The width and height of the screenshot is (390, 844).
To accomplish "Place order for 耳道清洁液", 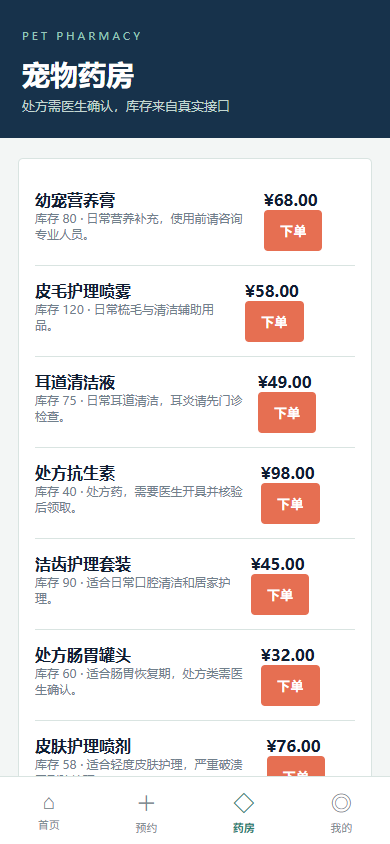I will click(287, 412).
